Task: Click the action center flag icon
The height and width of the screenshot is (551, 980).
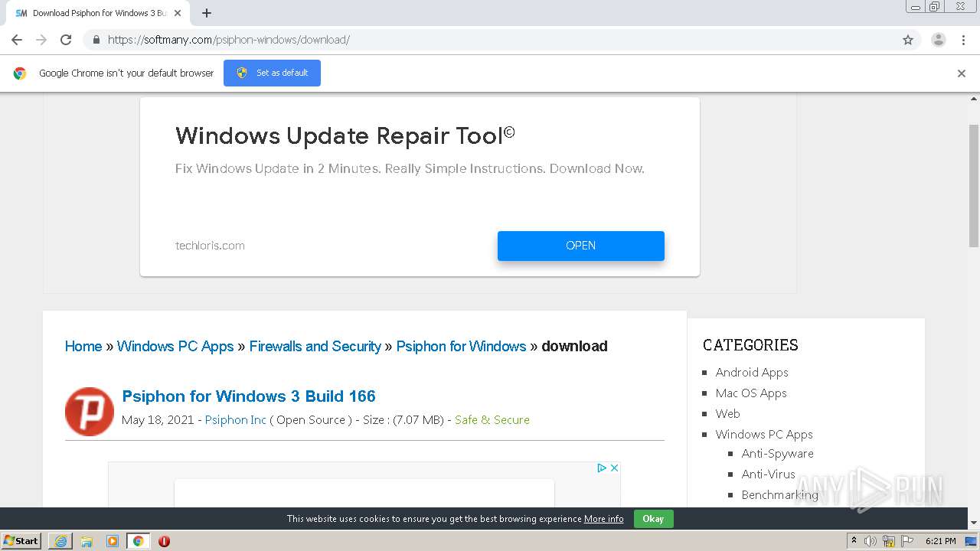Action: [907, 541]
